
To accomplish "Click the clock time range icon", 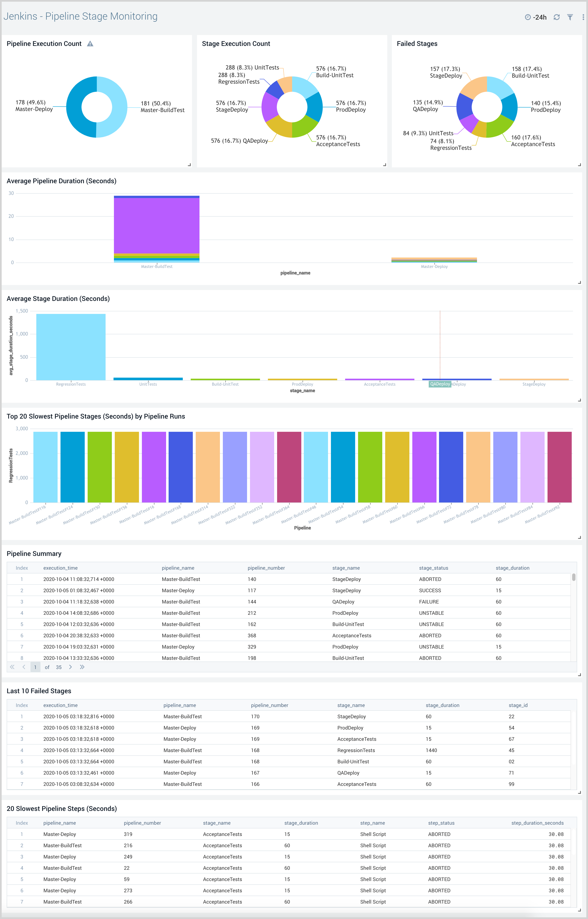I will (528, 17).
